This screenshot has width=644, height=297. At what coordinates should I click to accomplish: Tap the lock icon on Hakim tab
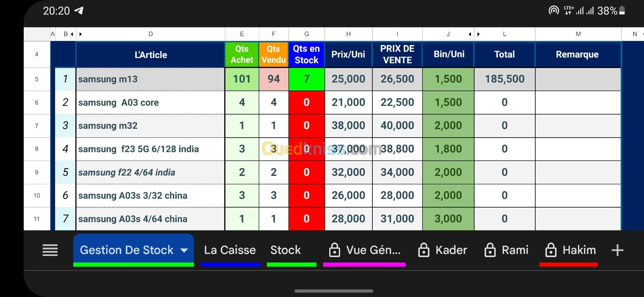551,250
